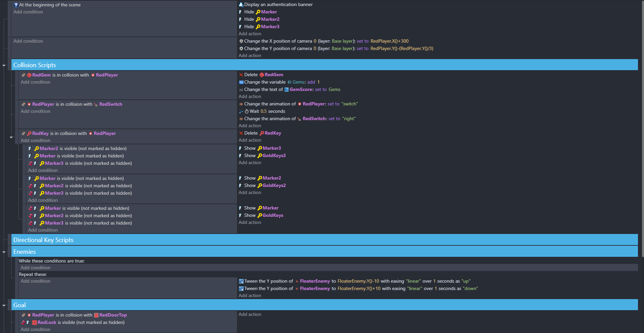Click the "right" RedSwitch animation value
The height and width of the screenshot is (333, 644).
coord(349,119)
